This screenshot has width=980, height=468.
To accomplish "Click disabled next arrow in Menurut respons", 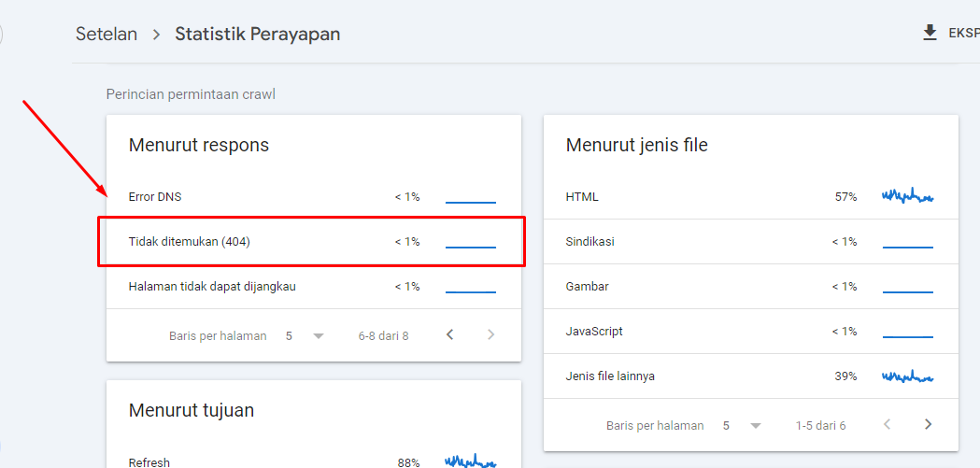I will [490, 335].
